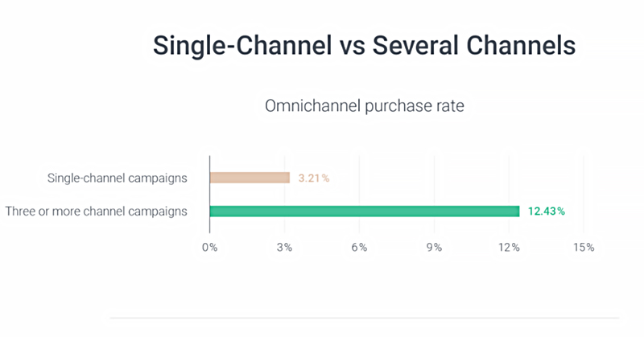Click the 3% axis tick label
The height and width of the screenshot is (337, 644).
[x=284, y=248]
